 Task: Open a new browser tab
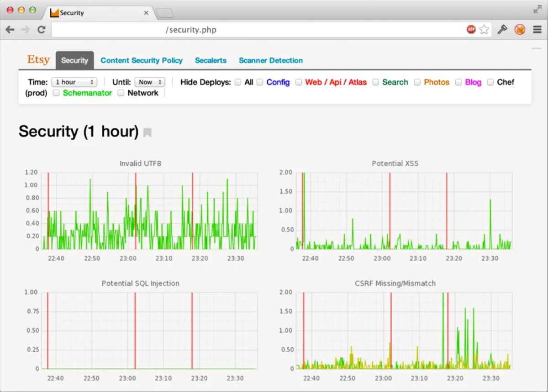pyautogui.click(x=164, y=13)
